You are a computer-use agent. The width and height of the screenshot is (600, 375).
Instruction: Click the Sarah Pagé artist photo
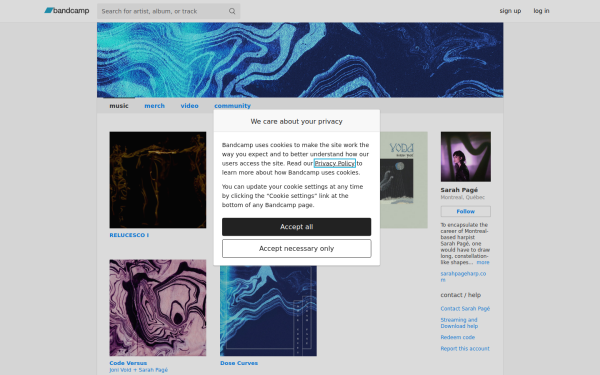coord(466,157)
